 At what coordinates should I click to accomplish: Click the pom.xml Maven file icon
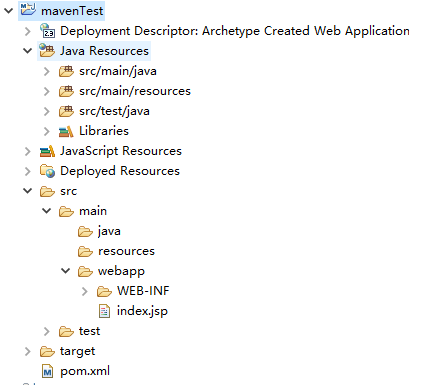point(47,371)
